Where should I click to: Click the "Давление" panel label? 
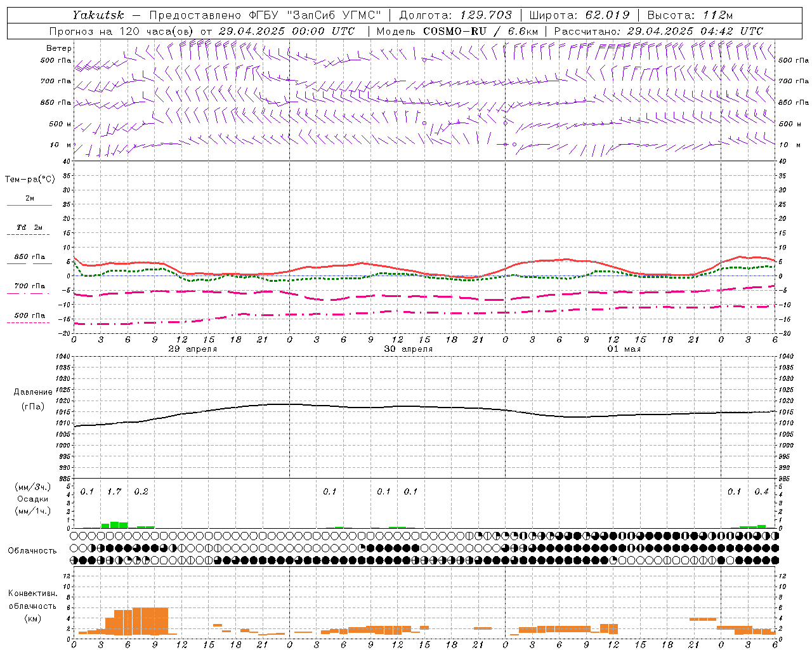[x=33, y=392]
